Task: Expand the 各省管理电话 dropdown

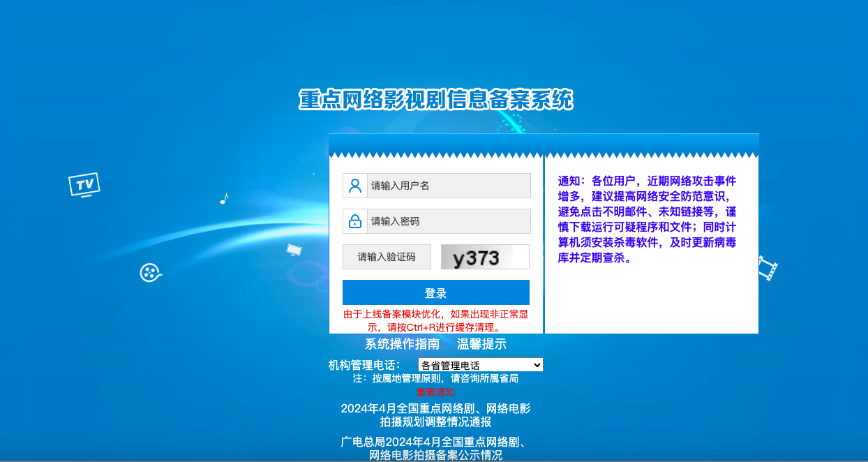Action: (x=480, y=365)
